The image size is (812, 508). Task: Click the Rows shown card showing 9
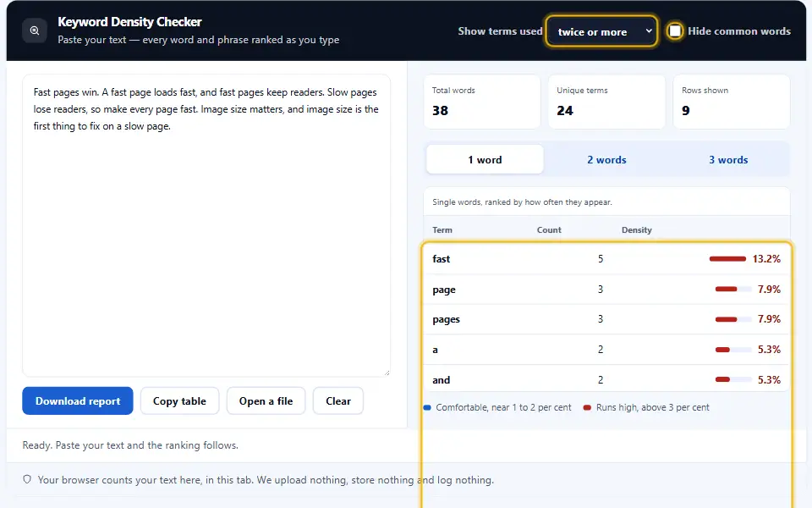coord(731,102)
